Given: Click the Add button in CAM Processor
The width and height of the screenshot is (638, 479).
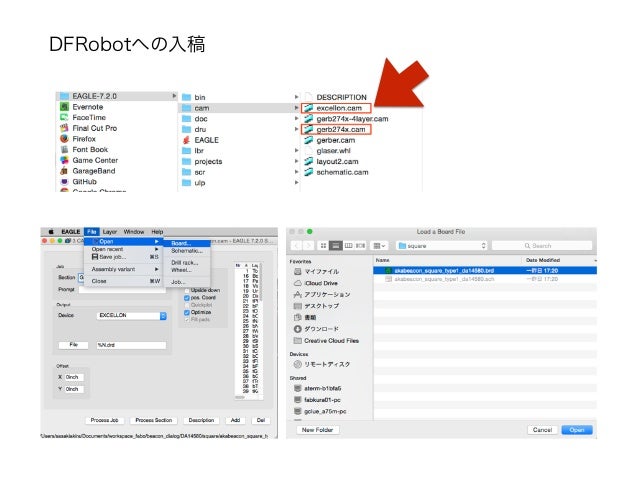Looking at the screenshot, I should click(236, 420).
